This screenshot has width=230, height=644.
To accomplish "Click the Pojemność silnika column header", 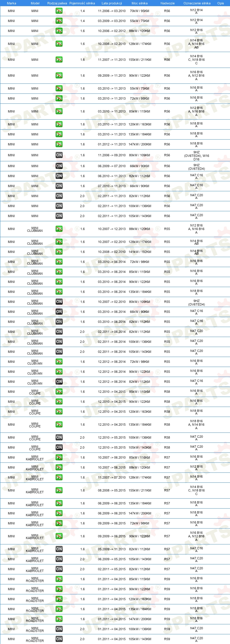I will coord(82,3).
